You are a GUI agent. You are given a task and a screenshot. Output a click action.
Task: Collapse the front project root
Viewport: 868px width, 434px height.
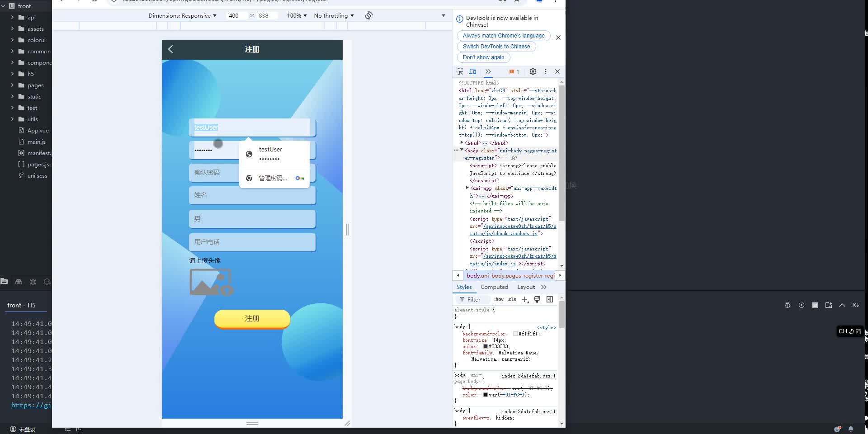[3, 6]
